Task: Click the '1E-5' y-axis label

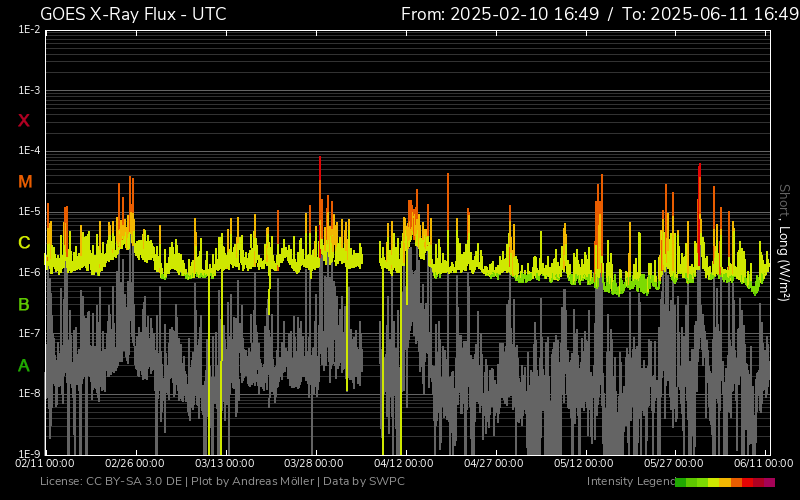Action: point(30,211)
